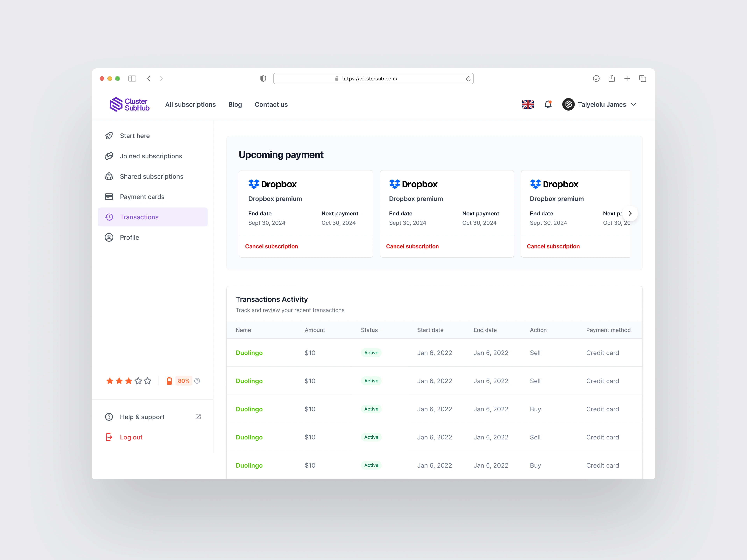Open the external link icon beside Help & support

pyautogui.click(x=198, y=417)
